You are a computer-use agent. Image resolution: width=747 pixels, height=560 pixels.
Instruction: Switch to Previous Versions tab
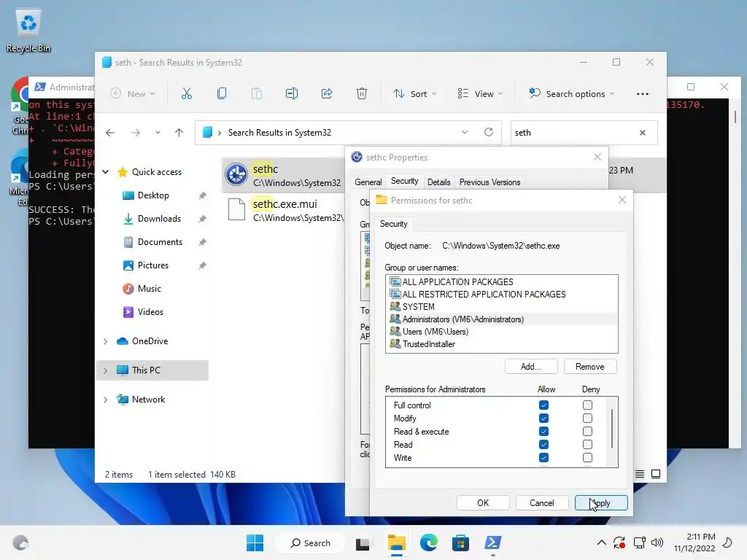point(489,182)
